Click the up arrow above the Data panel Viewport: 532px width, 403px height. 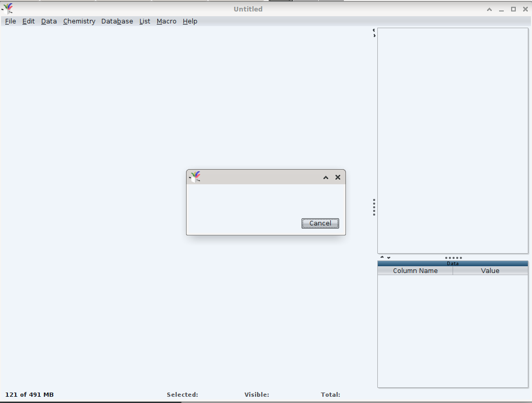[x=382, y=257]
